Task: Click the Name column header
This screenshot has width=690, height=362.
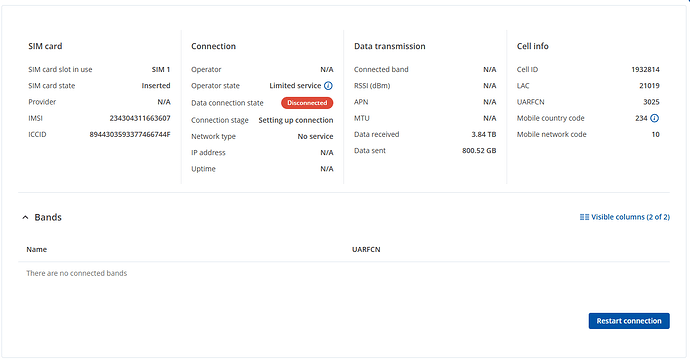Action: tap(37, 249)
